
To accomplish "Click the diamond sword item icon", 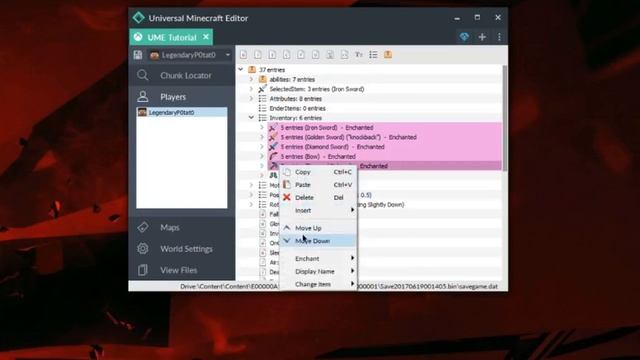I will click(273, 147).
